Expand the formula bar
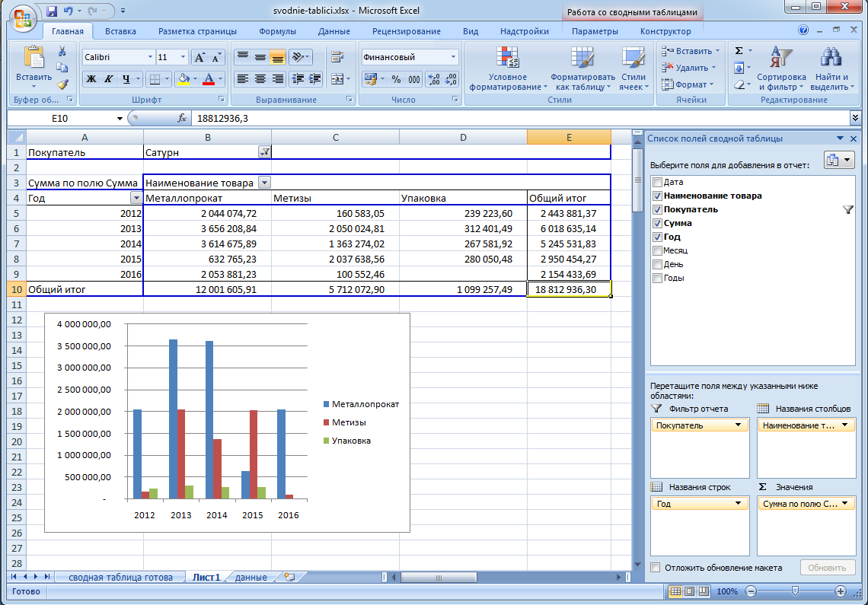The height and width of the screenshot is (605, 868). [855, 118]
